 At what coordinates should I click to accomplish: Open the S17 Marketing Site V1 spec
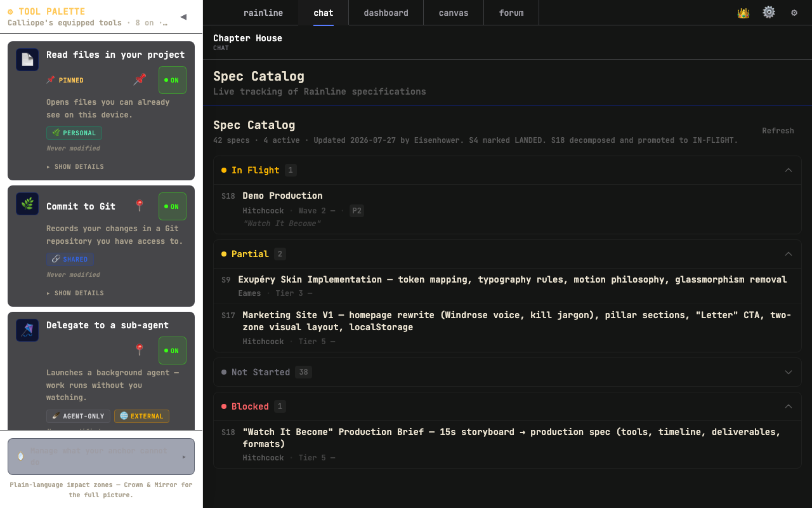[507, 328]
